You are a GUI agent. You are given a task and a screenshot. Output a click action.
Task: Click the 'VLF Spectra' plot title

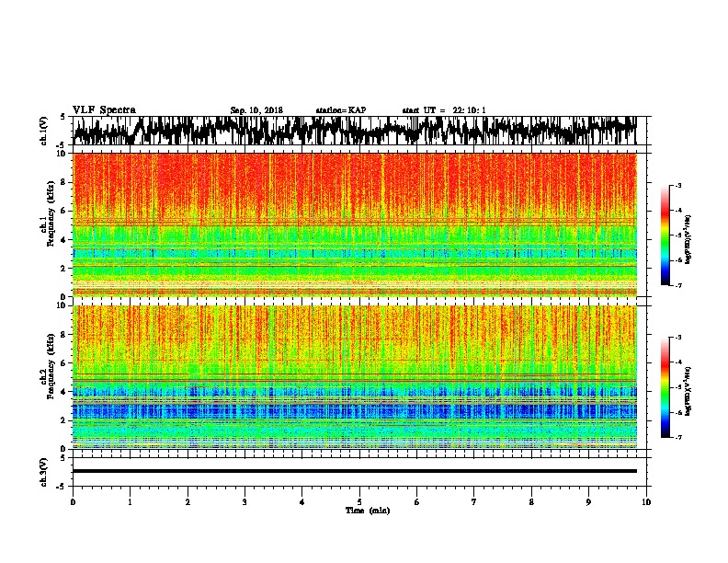click(x=104, y=110)
